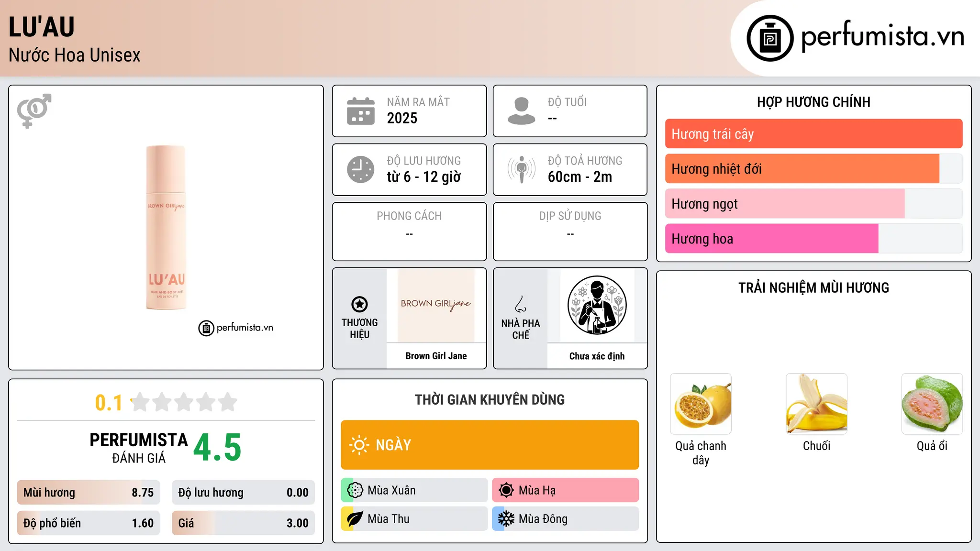Screen dimensions: 980x551
Task: Open the Brown Girl Jane brand name link
Action: (x=436, y=356)
